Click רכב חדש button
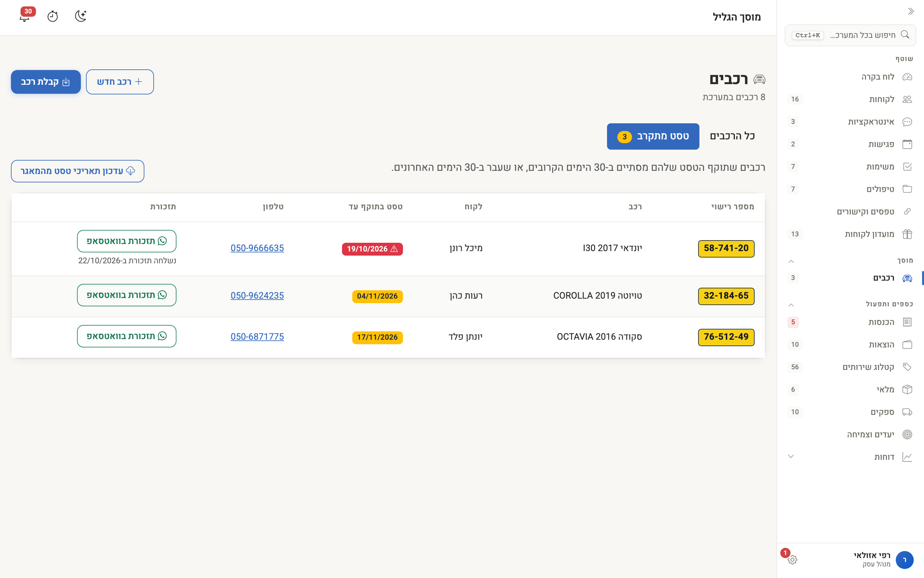The image size is (924, 578). (120, 82)
